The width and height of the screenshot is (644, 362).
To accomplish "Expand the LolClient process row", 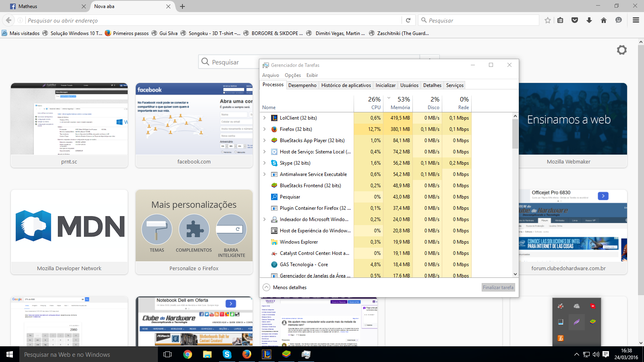I will tap(264, 118).
